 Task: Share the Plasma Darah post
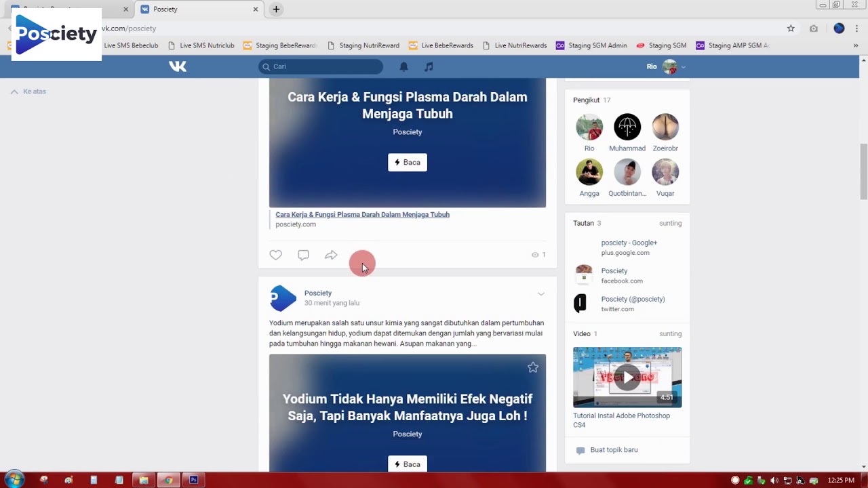click(x=331, y=255)
